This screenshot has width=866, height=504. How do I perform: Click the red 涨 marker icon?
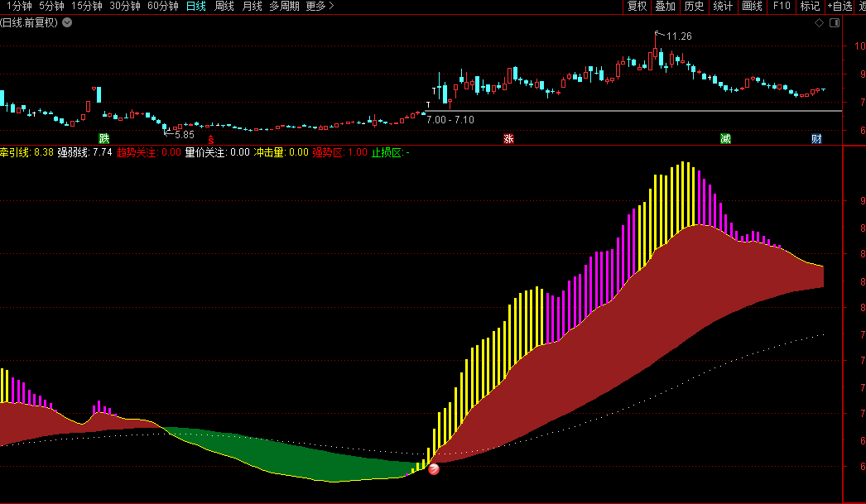click(x=508, y=138)
